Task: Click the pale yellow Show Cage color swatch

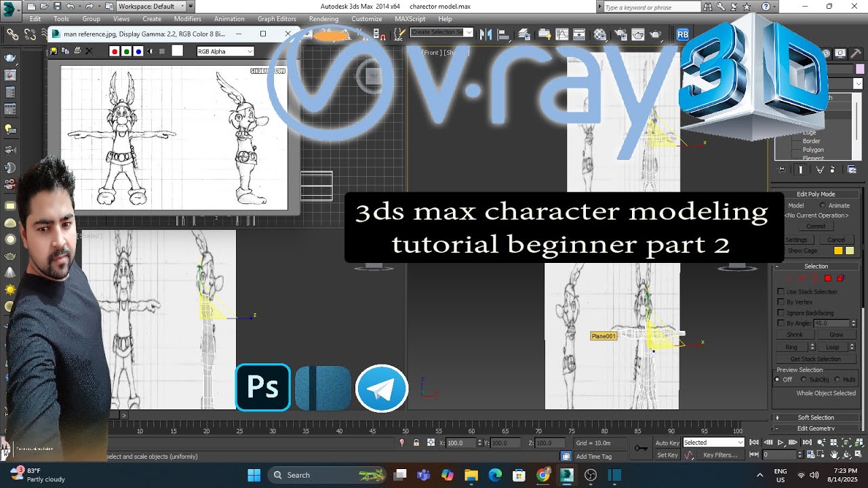Action: pyautogui.click(x=849, y=251)
